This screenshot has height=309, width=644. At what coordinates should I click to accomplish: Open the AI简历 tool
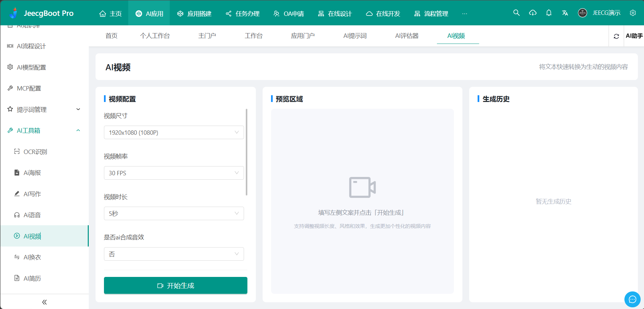[32, 278]
